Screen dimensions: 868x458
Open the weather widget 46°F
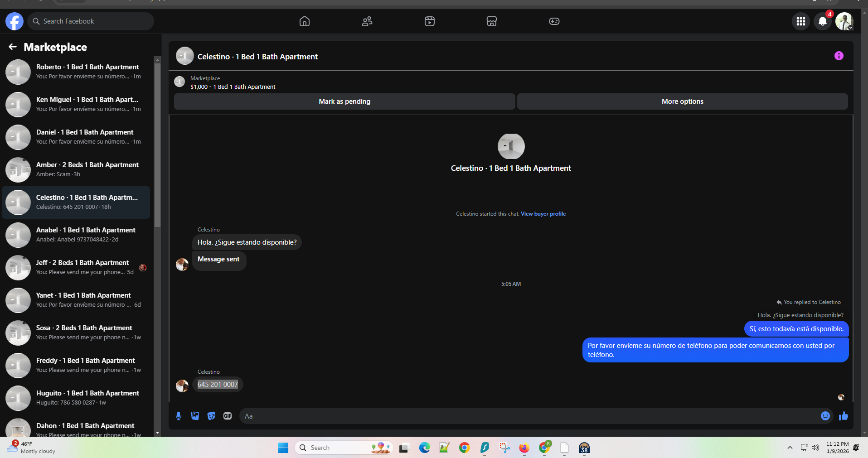click(32, 448)
